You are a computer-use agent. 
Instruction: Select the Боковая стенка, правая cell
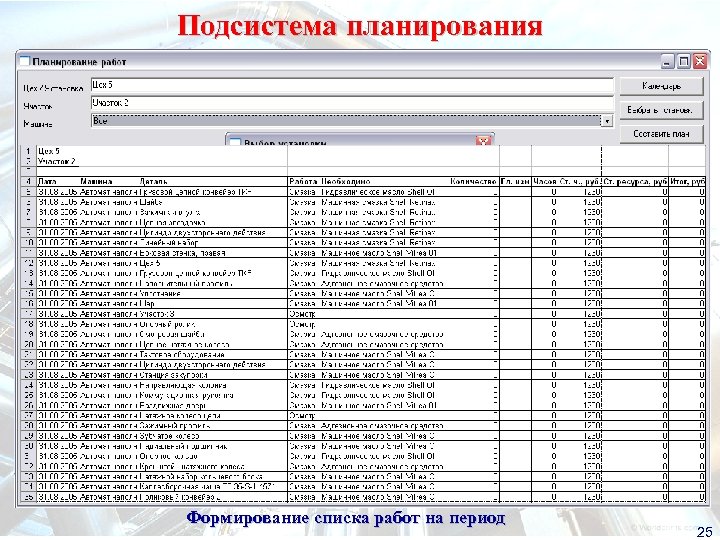[x=182, y=253]
